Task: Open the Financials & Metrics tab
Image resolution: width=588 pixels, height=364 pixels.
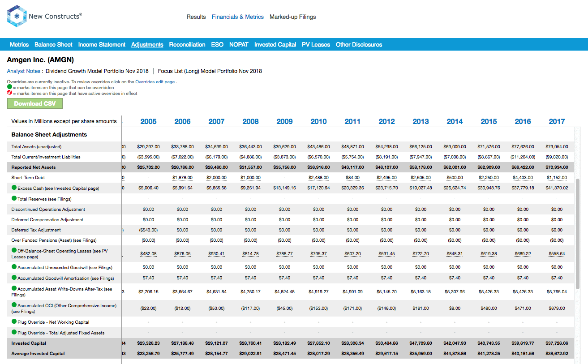Action: pos(238,17)
